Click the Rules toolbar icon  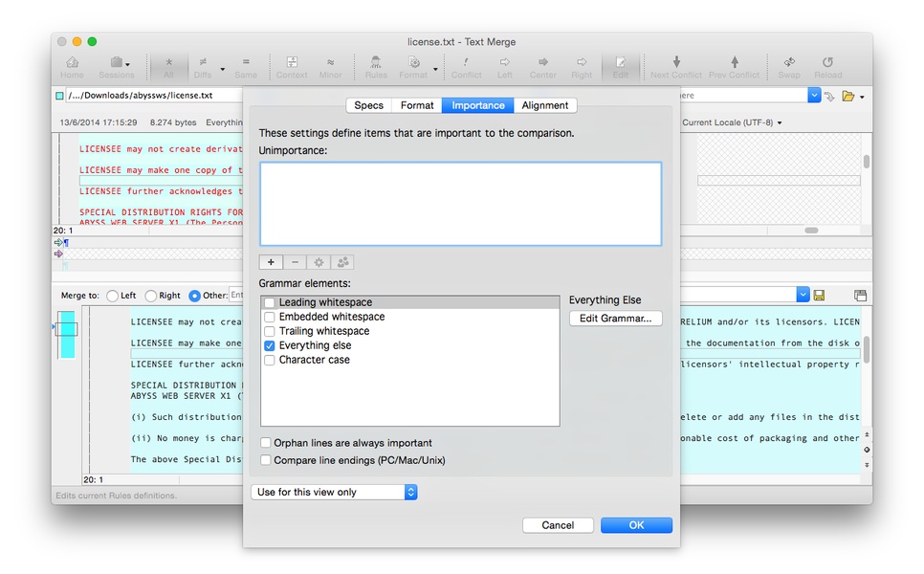[376, 66]
